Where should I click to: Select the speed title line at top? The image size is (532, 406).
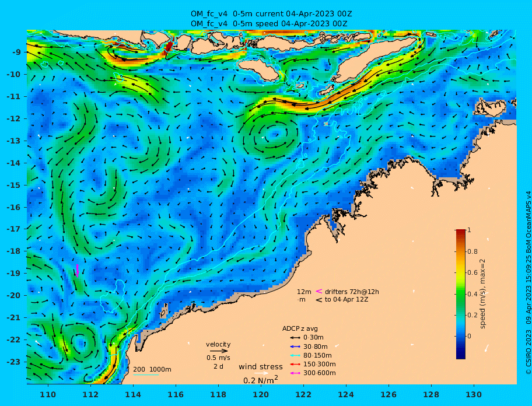pos(269,24)
